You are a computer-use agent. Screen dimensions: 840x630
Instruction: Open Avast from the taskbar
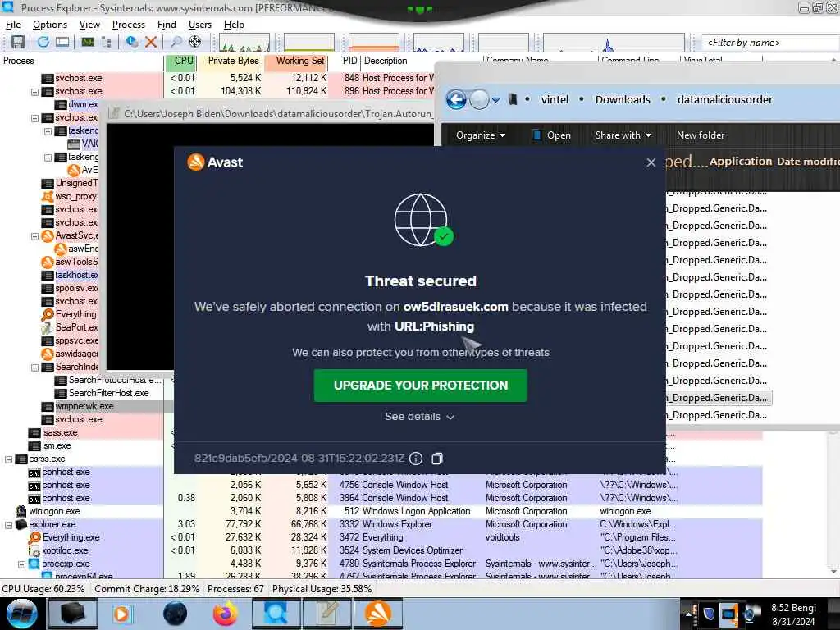pos(377,614)
